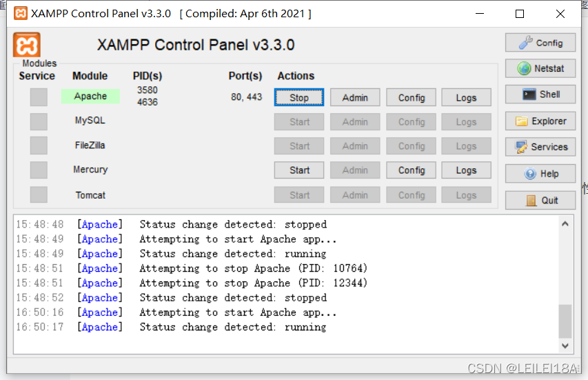Open FileZilla Config button
Viewport: 588px width, 380px height.
411,146
